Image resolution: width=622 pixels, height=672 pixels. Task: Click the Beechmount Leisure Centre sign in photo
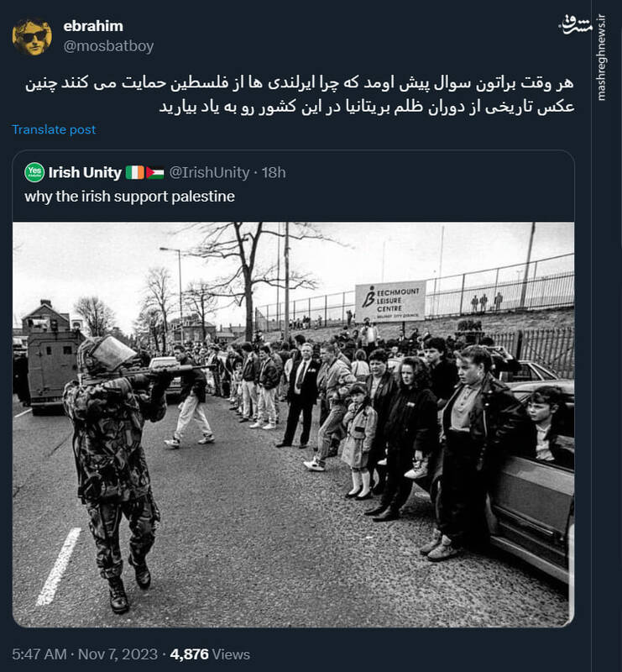click(390, 301)
